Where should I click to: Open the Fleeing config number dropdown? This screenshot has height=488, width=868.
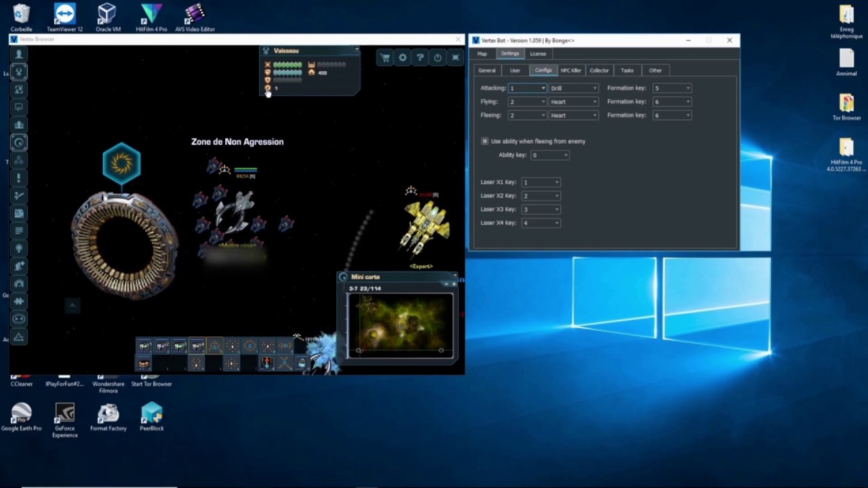pos(527,115)
